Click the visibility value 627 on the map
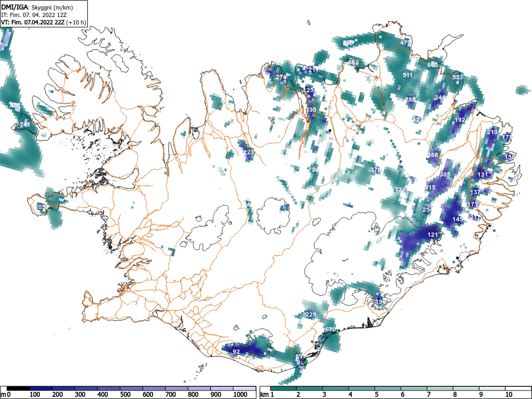This screenshot has height=399, width=532. [418, 120]
